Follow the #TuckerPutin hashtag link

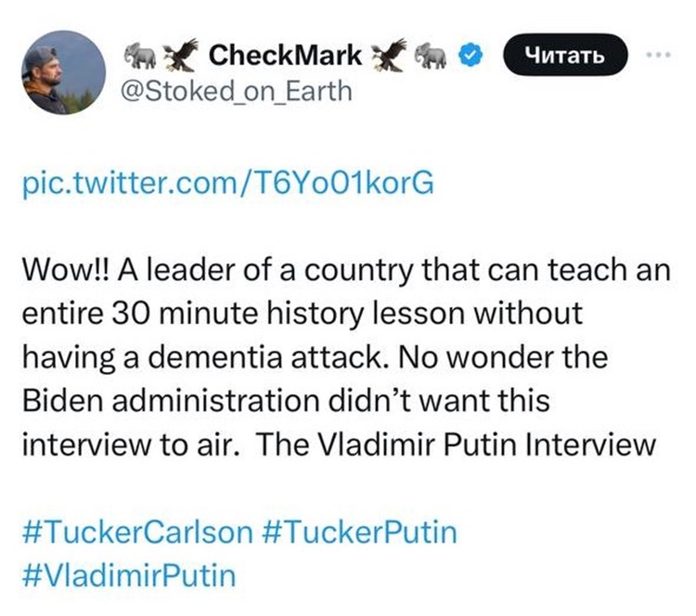pyautogui.click(x=359, y=533)
